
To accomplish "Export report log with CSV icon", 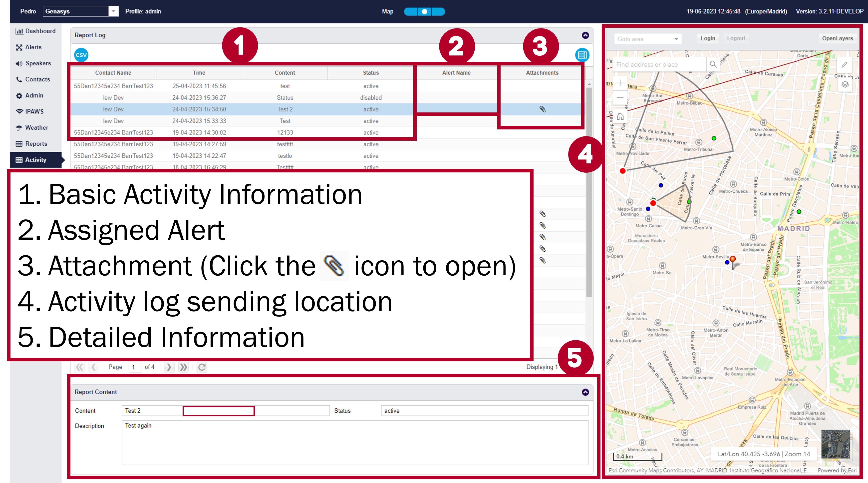I will [x=81, y=55].
